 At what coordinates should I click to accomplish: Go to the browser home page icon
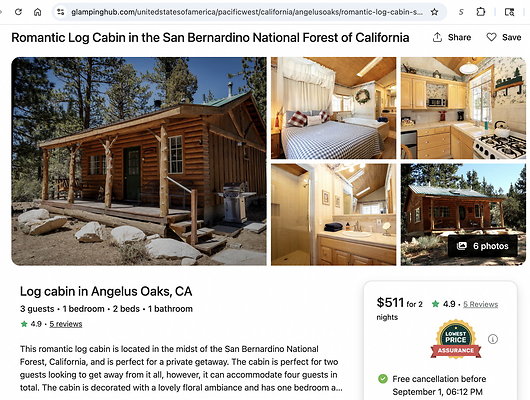tap(38, 12)
